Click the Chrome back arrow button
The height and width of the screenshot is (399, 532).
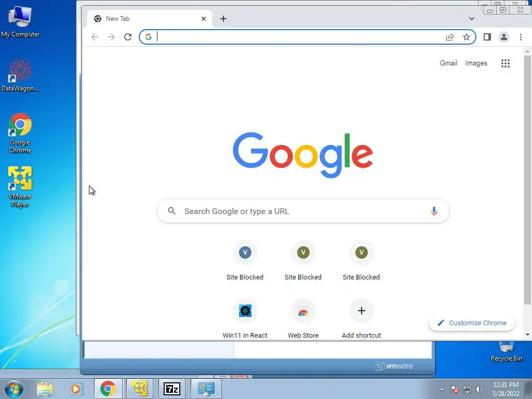pyautogui.click(x=95, y=37)
